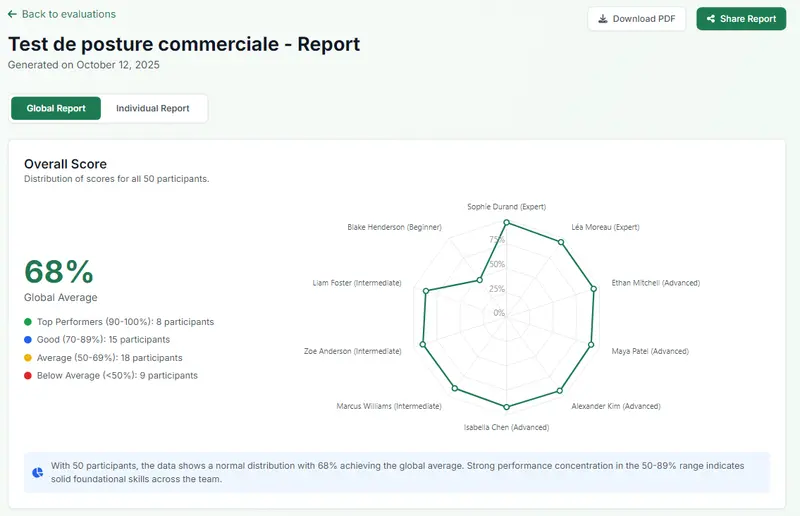
Task: Select Sophie Durand (Expert) radar label
Action: tap(506, 207)
